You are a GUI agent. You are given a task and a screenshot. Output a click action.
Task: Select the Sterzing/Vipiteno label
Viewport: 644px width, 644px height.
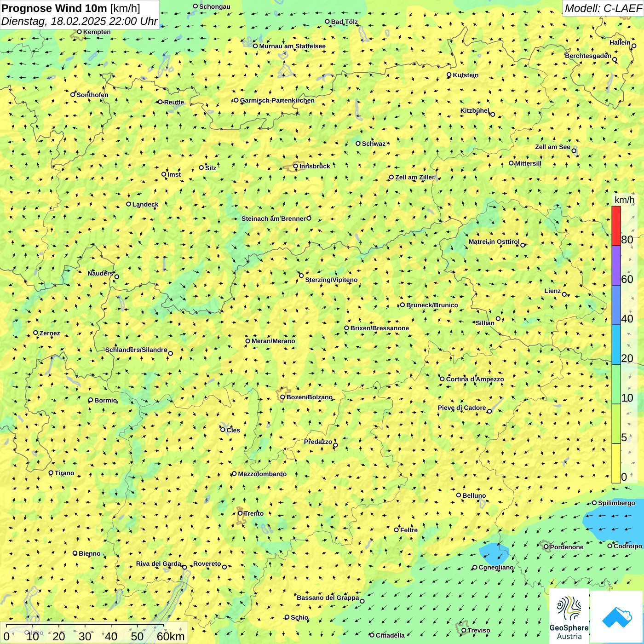pyautogui.click(x=331, y=280)
